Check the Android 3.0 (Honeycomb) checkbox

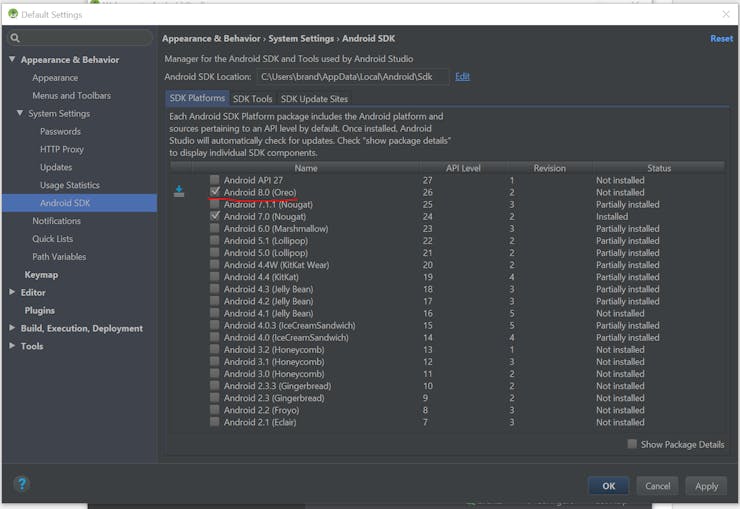tap(215, 373)
